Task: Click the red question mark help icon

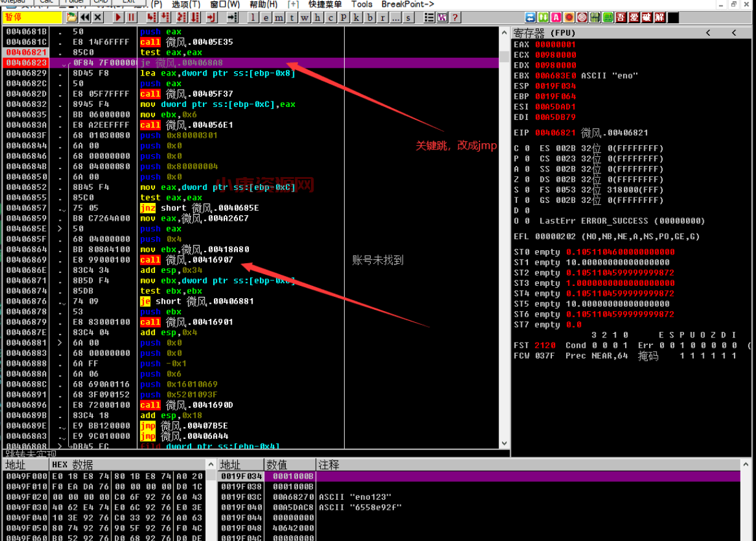Action: 455,18
